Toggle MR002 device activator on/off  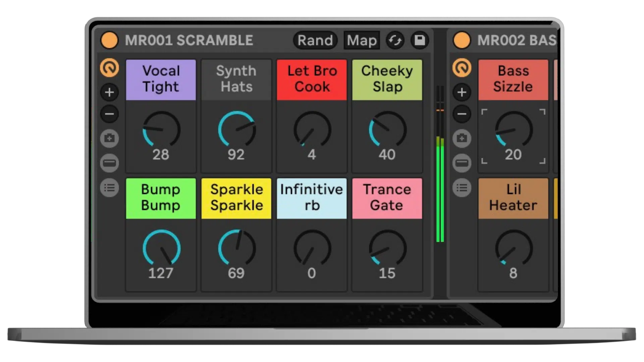(x=462, y=40)
